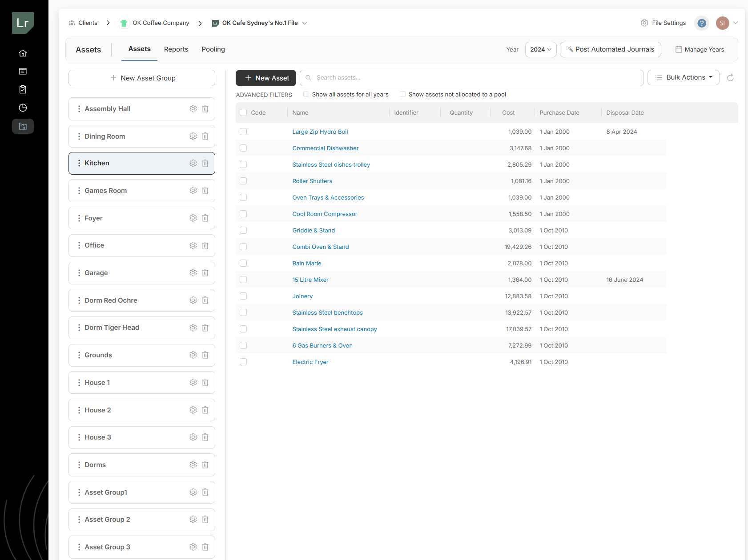Switch to the Assets tab
748x560 pixels.
tap(140, 49)
